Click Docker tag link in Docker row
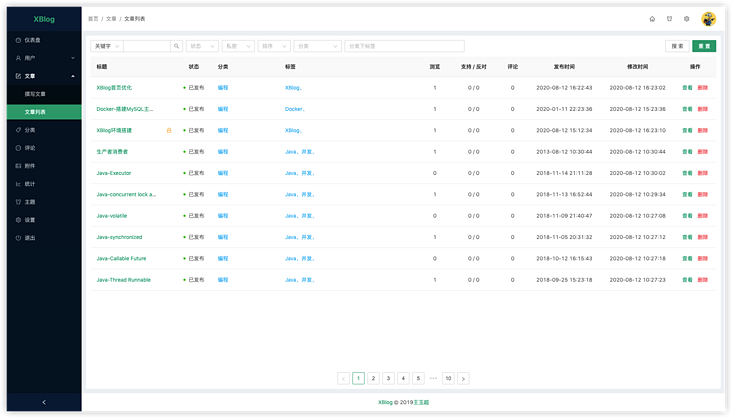The width and height of the screenshot is (732, 418). tap(294, 109)
